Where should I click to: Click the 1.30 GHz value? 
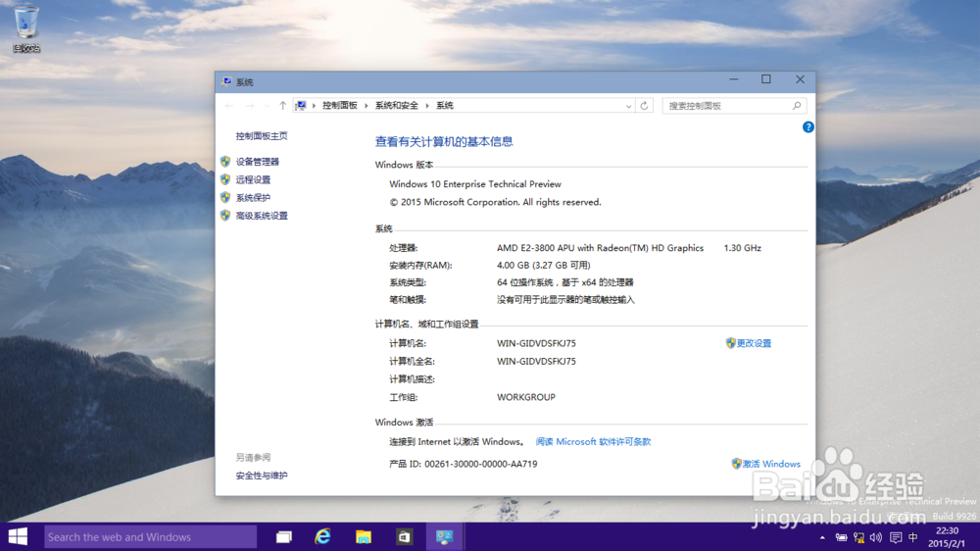tap(743, 248)
